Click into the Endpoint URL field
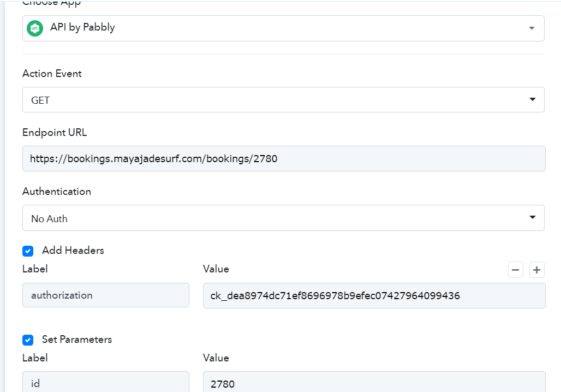561x392 pixels. (x=283, y=159)
